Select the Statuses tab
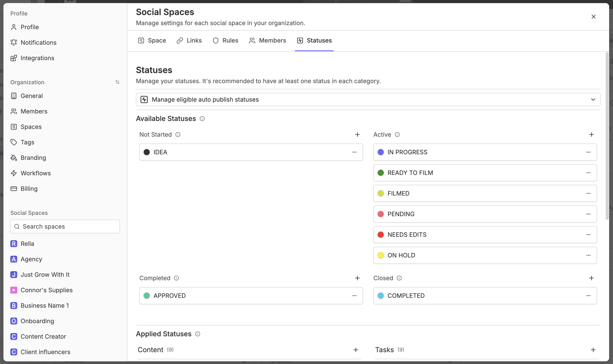 coord(314,40)
